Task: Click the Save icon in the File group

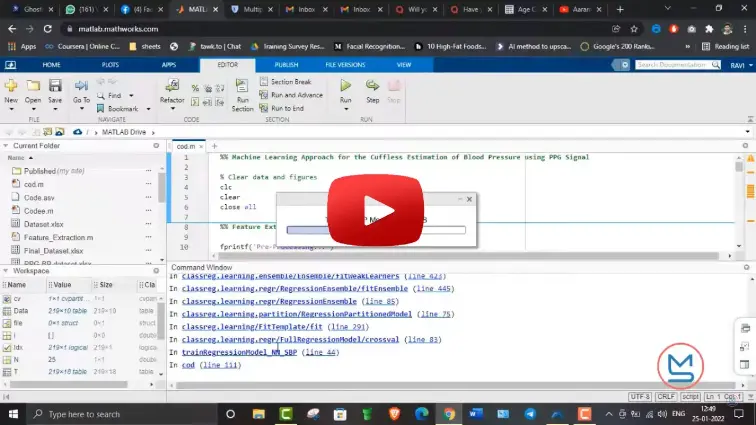Action: pos(55,89)
